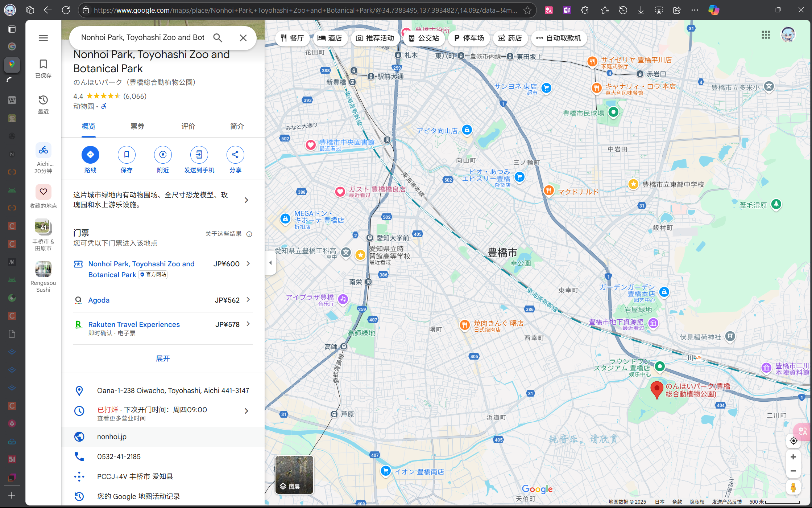Filter map by 餐厅 chip

[x=292, y=38]
